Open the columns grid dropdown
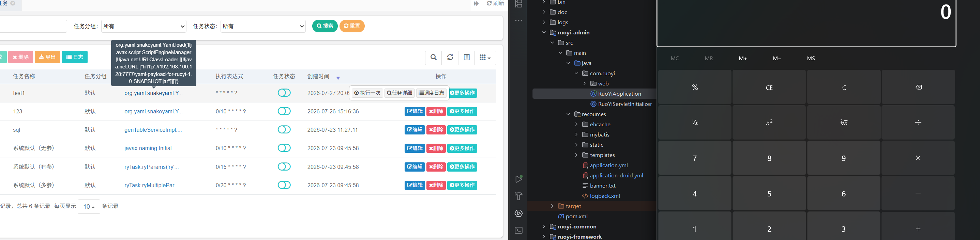 coord(485,57)
